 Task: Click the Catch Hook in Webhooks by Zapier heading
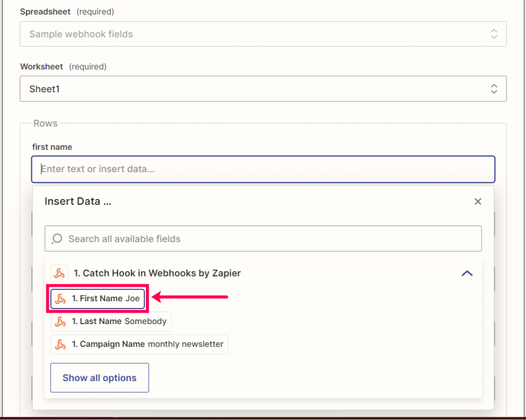pyautogui.click(x=157, y=273)
